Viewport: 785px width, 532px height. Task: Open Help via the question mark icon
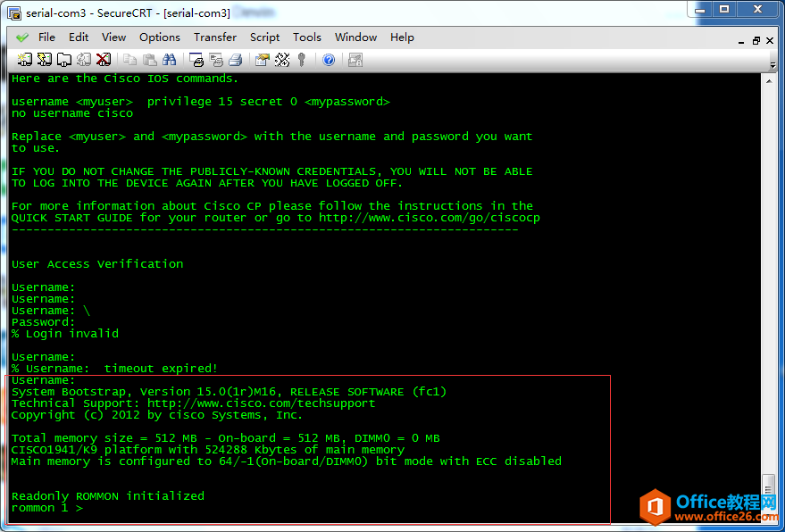[329, 60]
